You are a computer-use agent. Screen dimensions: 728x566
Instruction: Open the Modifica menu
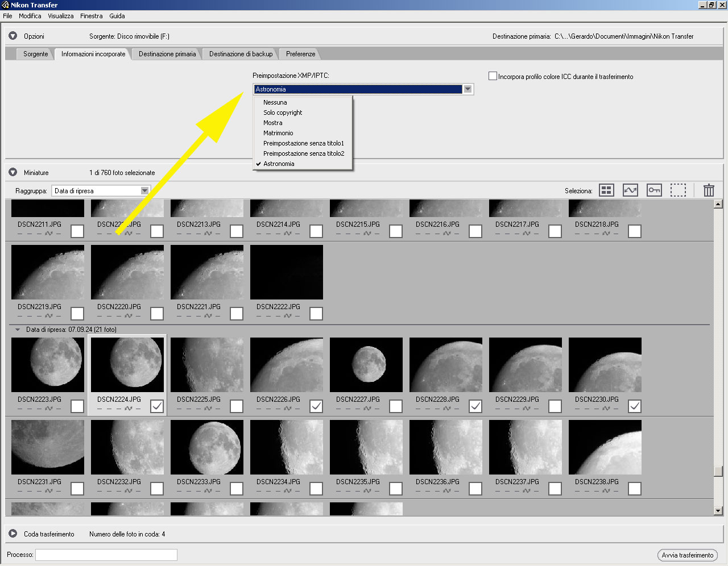click(x=30, y=16)
